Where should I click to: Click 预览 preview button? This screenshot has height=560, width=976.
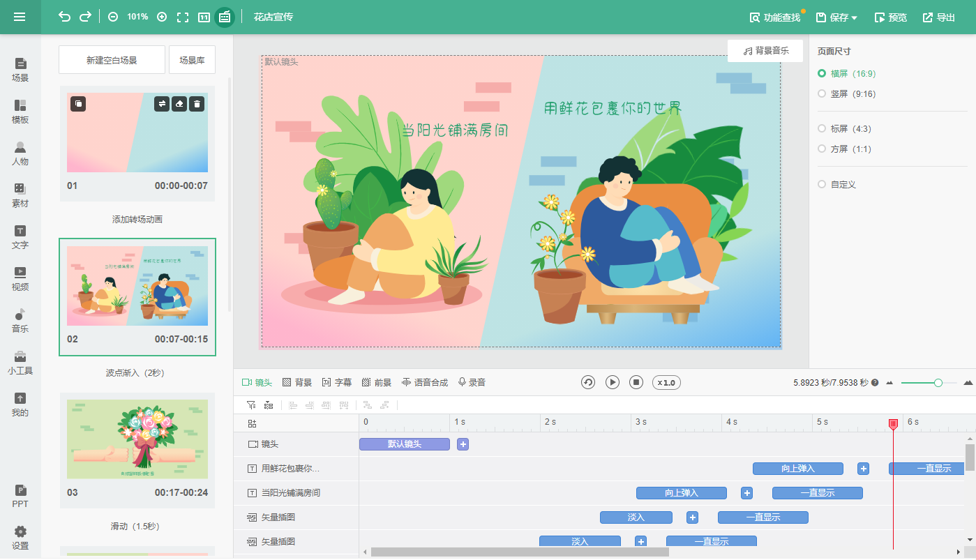point(891,17)
